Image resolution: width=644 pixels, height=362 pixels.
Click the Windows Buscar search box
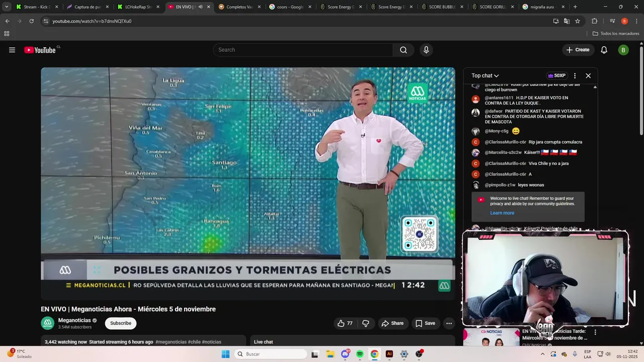(x=272, y=354)
